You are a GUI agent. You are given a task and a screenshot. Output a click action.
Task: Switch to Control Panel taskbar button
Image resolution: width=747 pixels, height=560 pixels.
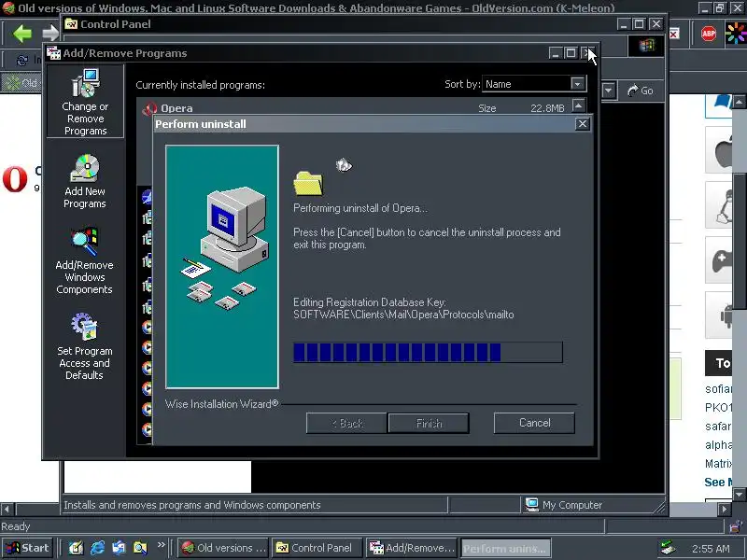(317, 548)
